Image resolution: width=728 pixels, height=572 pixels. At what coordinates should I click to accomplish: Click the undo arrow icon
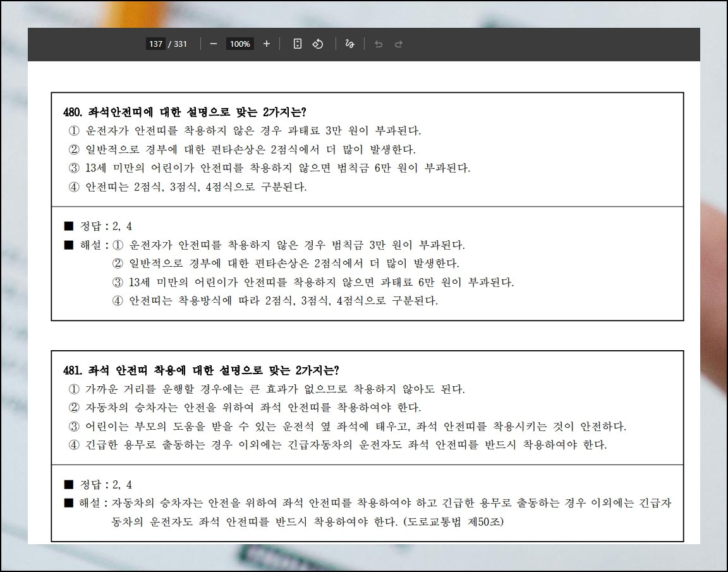coord(379,44)
